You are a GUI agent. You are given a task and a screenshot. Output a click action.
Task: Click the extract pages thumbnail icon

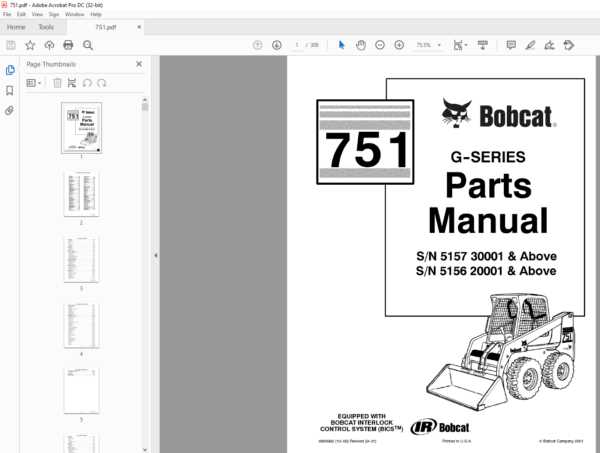(x=72, y=83)
